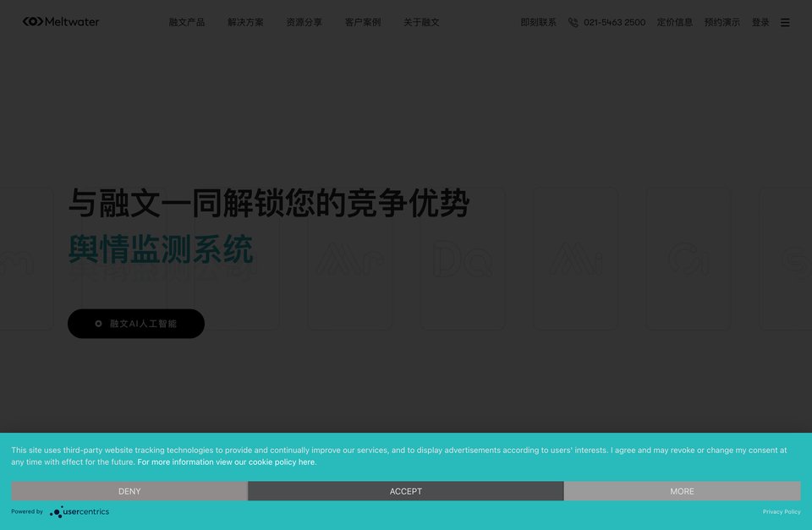Click the 登录 login link

(x=760, y=22)
